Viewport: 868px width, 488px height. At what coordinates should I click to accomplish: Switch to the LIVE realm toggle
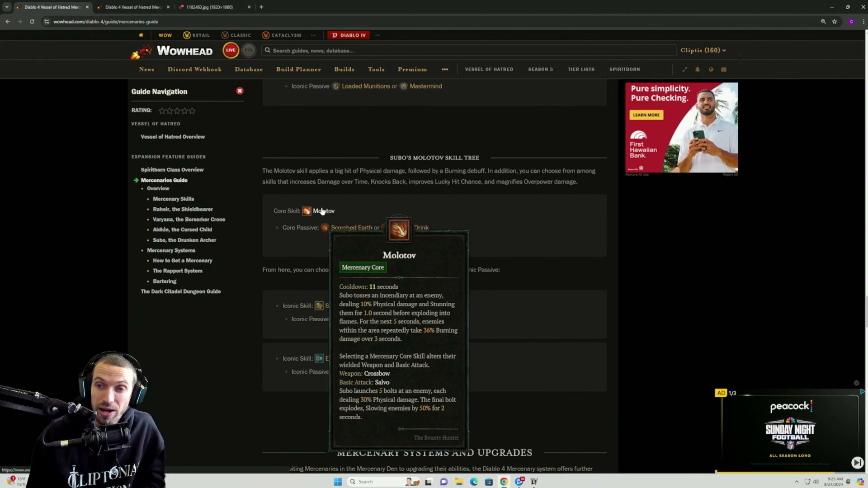pos(231,50)
